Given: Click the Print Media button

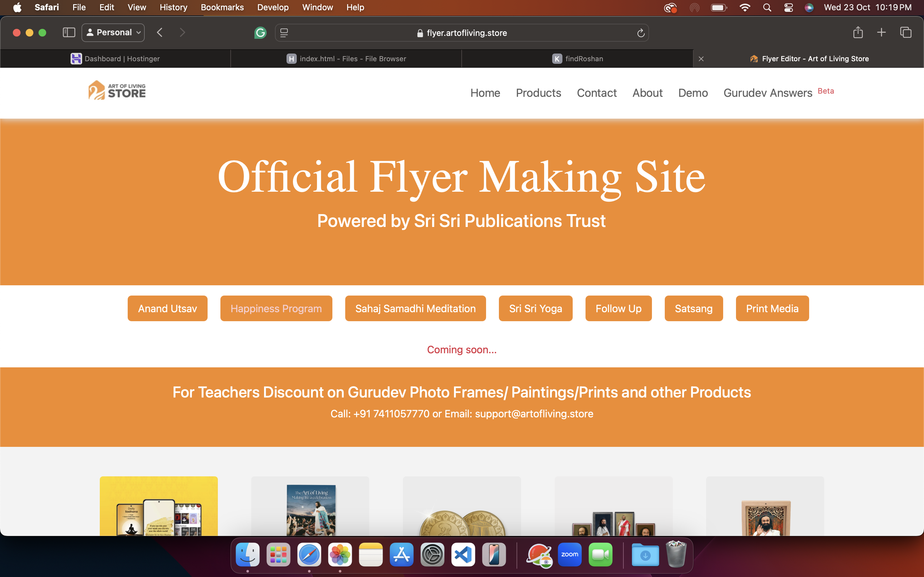Looking at the screenshot, I should [772, 308].
